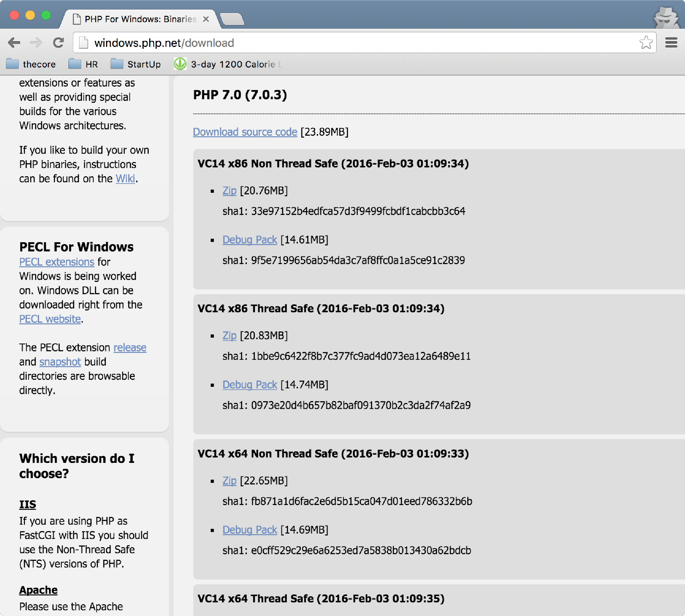The image size is (685, 616).
Task: Open the Chrome hamburger menu
Action: click(671, 43)
